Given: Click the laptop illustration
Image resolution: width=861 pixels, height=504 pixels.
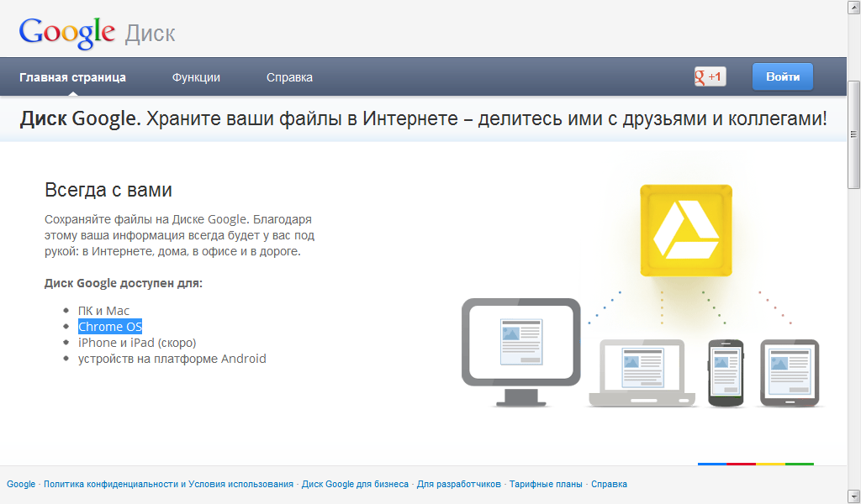Looking at the screenshot, I should (642, 373).
